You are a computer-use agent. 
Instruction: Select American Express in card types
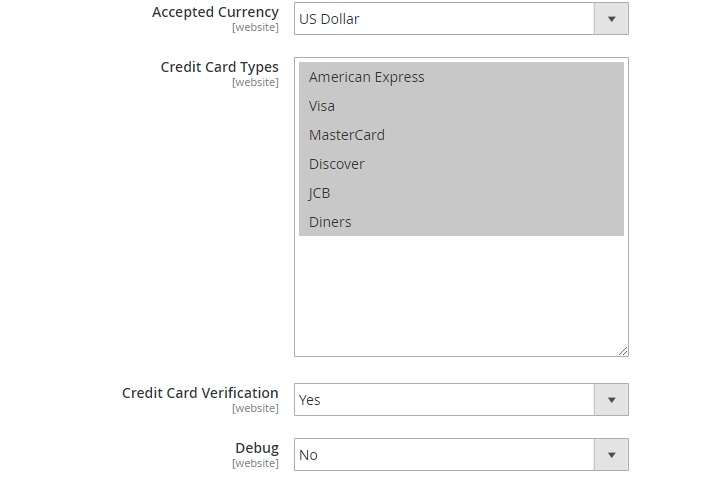(367, 77)
